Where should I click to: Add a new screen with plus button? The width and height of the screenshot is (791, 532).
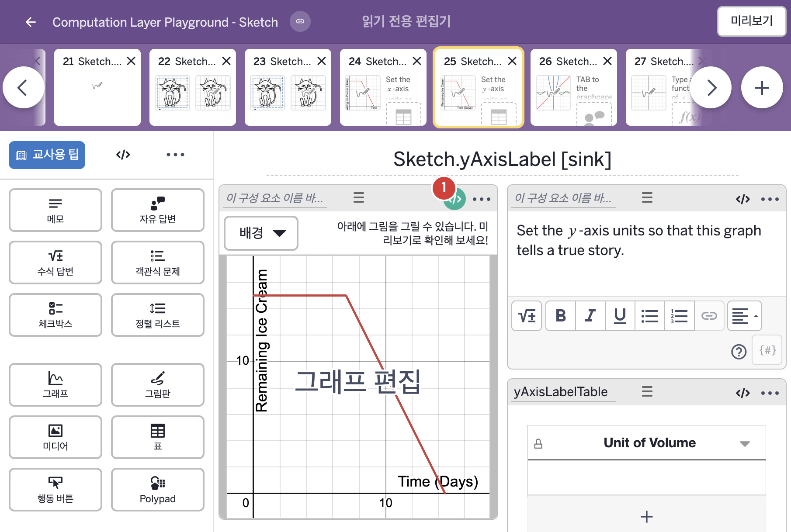[x=762, y=87]
